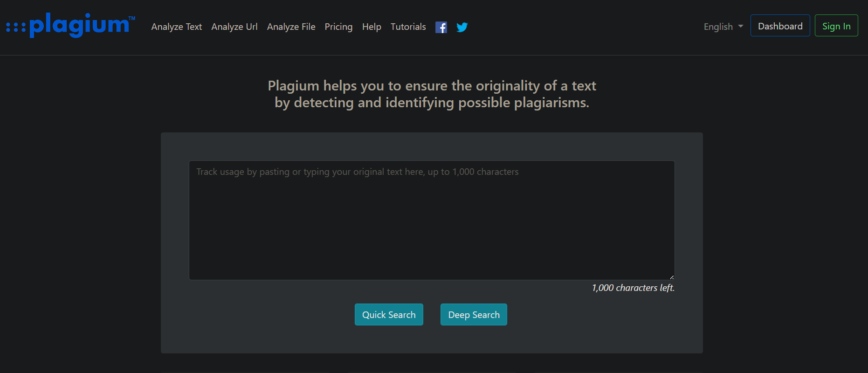868x373 pixels.
Task: Go to the Pricing page
Action: (339, 27)
